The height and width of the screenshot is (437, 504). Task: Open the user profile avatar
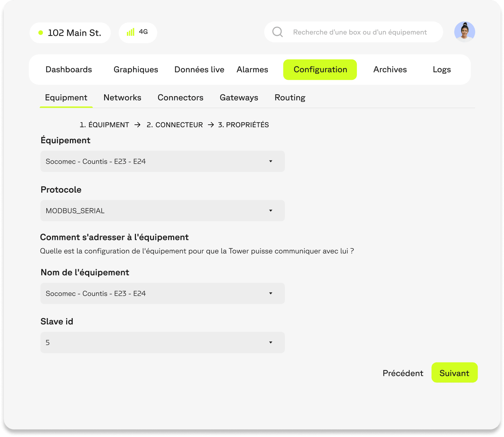pyautogui.click(x=465, y=32)
